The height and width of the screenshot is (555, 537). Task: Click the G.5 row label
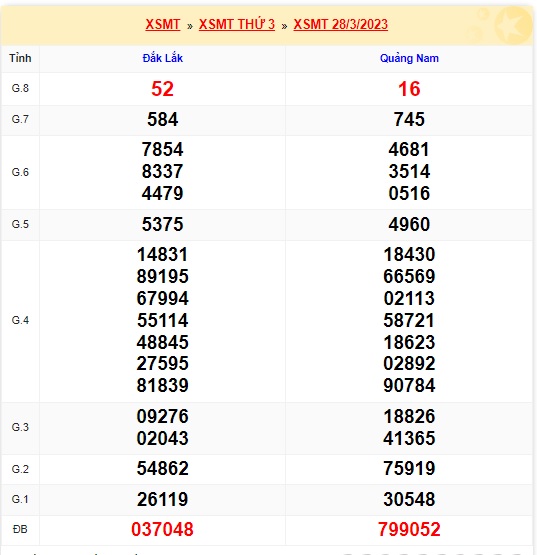coord(20,224)
